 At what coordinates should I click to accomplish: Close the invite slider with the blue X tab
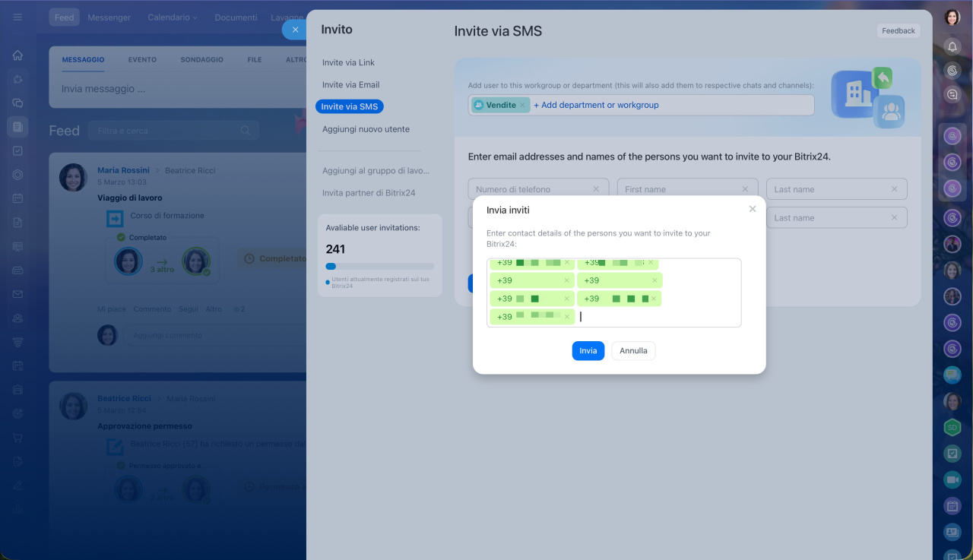[x=295, y=30]
